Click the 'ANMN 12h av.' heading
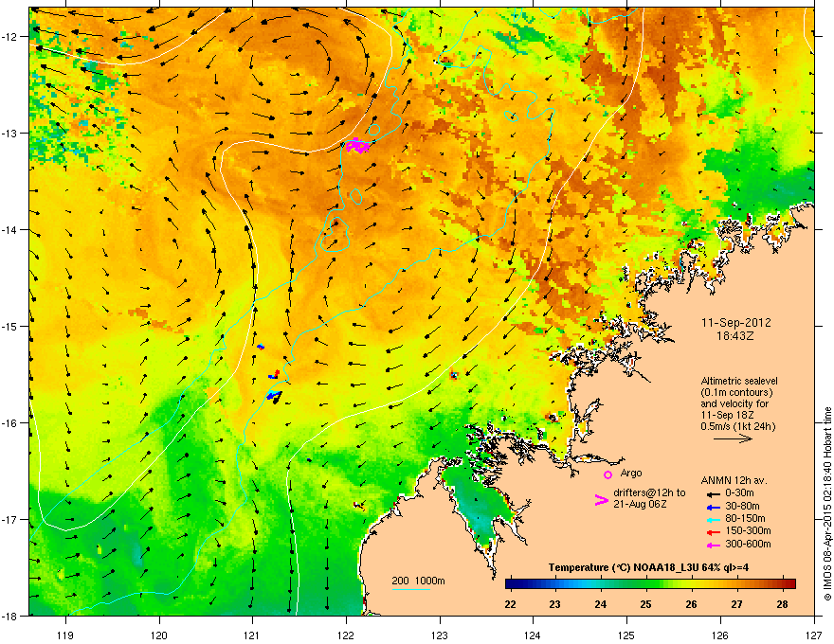The image size is (834, 644). (x=734, y=481)
